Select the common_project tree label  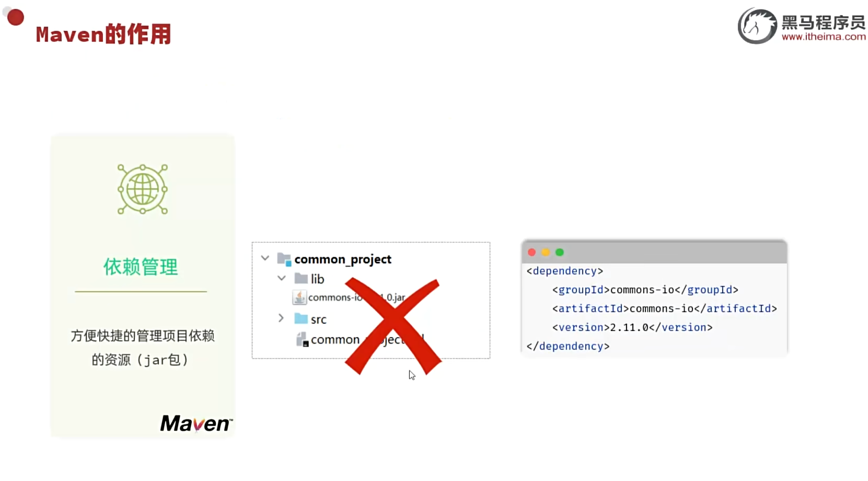click(x=343, y=259)
